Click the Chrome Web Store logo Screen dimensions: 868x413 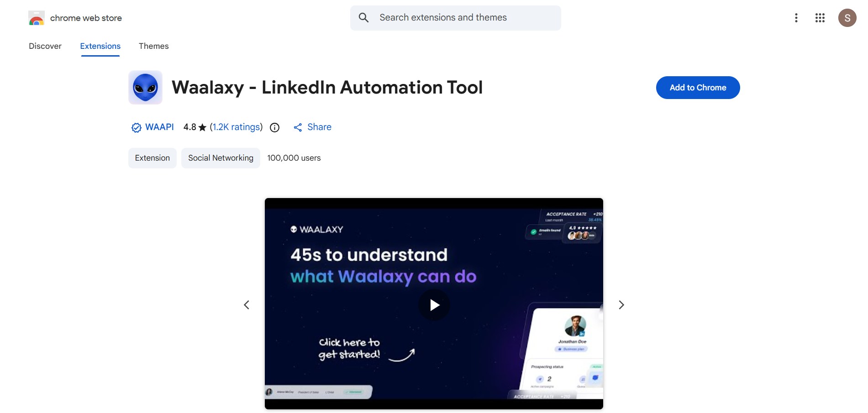pyautogui.click(x=37, y=18)
